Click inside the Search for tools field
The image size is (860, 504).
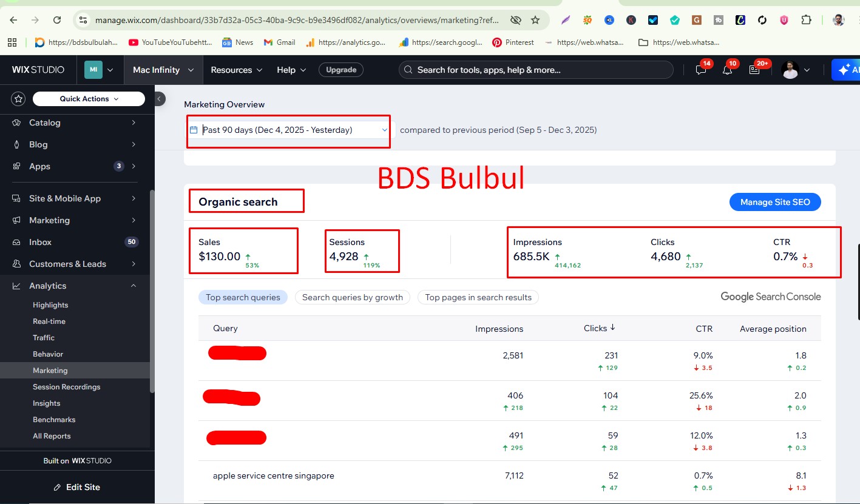537,69
